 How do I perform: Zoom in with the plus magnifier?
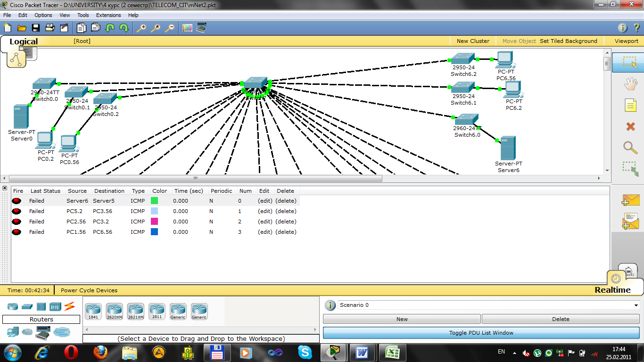141,28
